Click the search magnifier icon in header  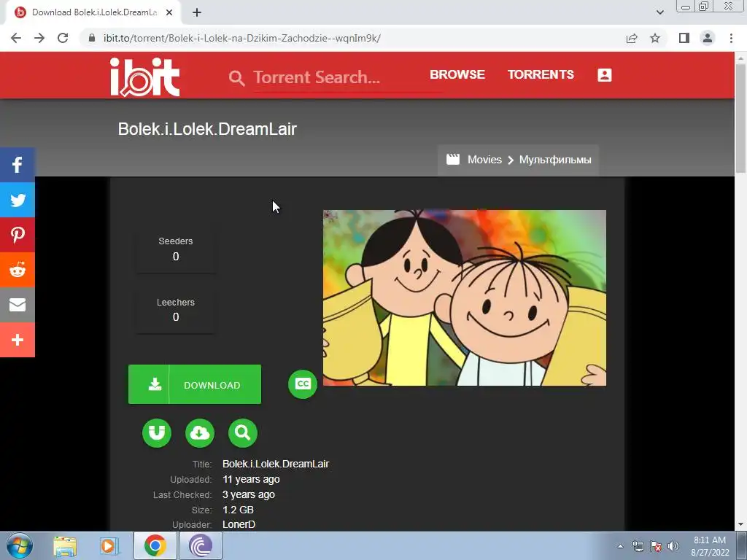click(x=236, y=78)
